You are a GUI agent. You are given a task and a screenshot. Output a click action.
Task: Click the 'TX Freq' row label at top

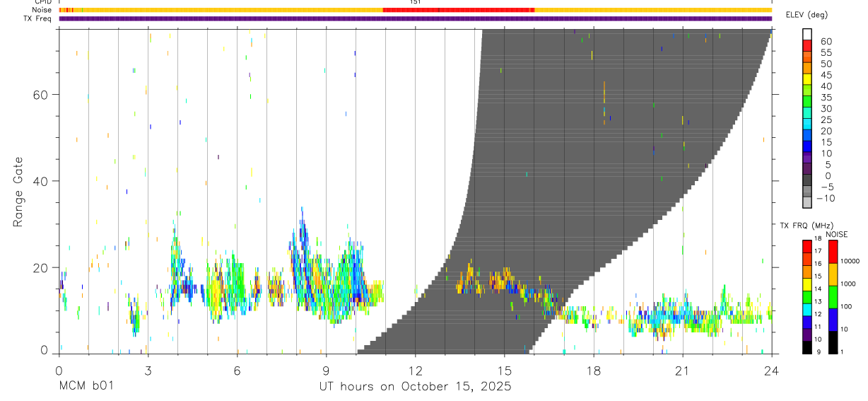click(x=39, y=18)
